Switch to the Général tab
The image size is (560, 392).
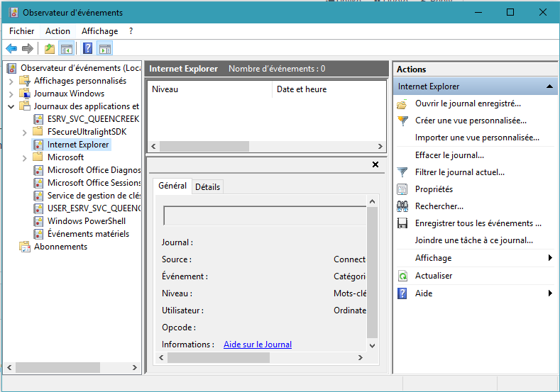pos(172,186)
